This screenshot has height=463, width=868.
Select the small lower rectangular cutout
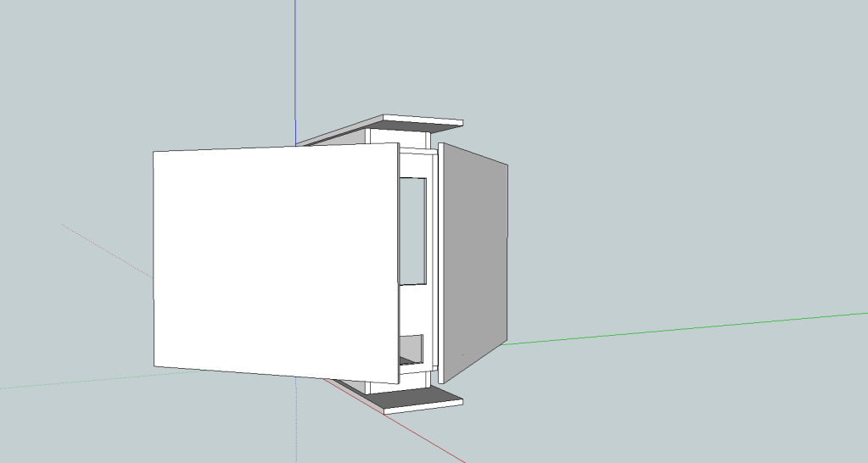pyautogui.click(x=412, y=349)
